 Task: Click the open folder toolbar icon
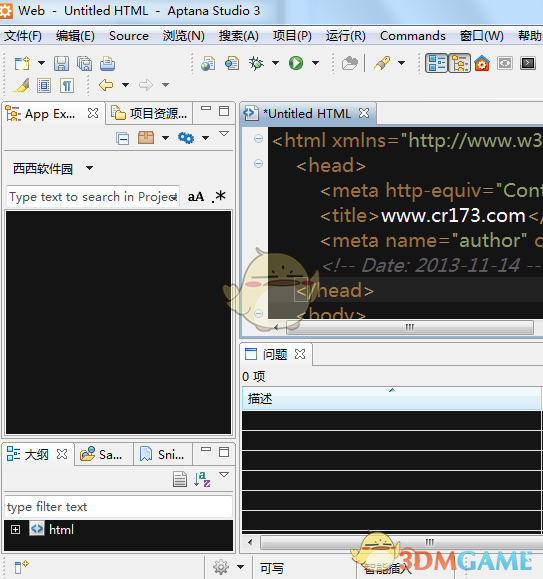pos(350,64)
